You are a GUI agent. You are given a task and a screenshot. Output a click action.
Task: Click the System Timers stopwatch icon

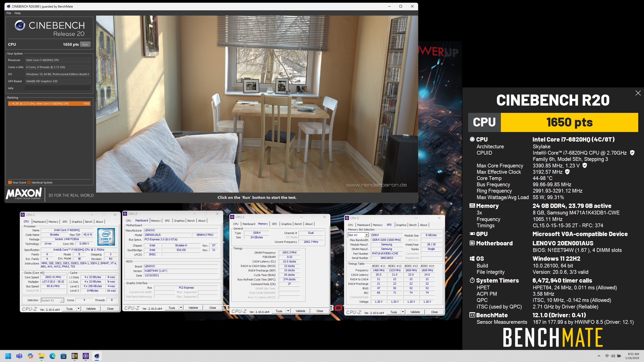[x=472, y=280]
